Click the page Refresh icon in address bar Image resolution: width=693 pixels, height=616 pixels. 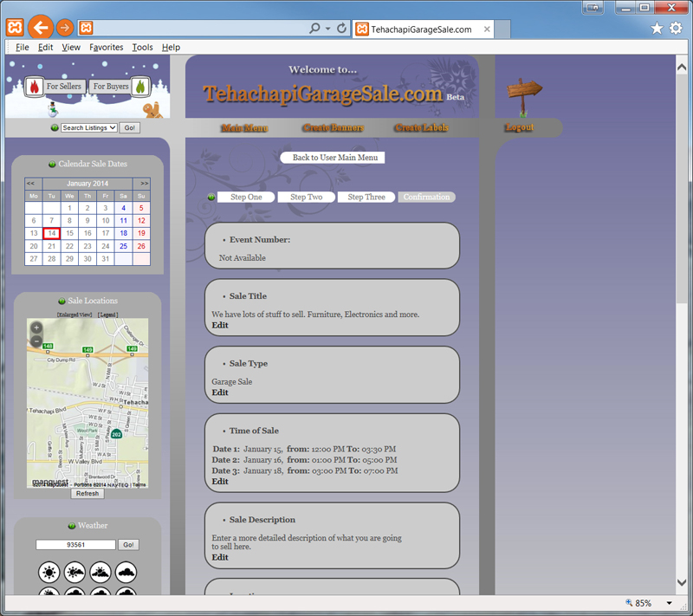[341, 29]
